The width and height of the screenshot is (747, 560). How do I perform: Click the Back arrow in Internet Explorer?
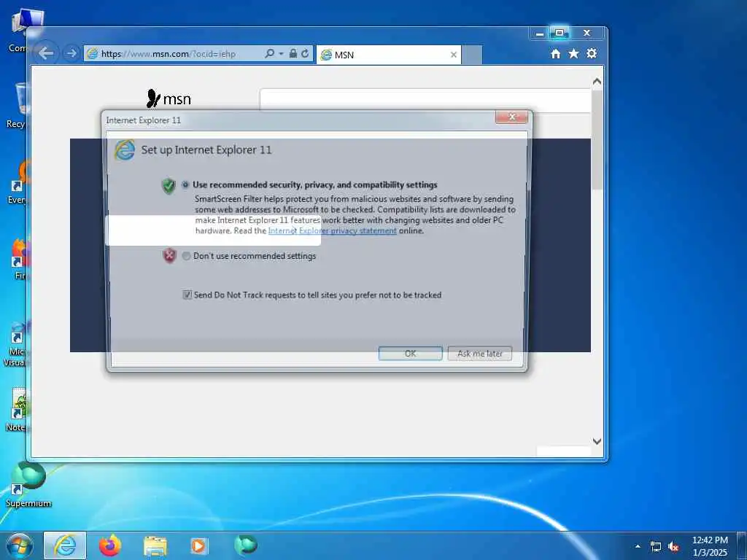pos(46,53)
